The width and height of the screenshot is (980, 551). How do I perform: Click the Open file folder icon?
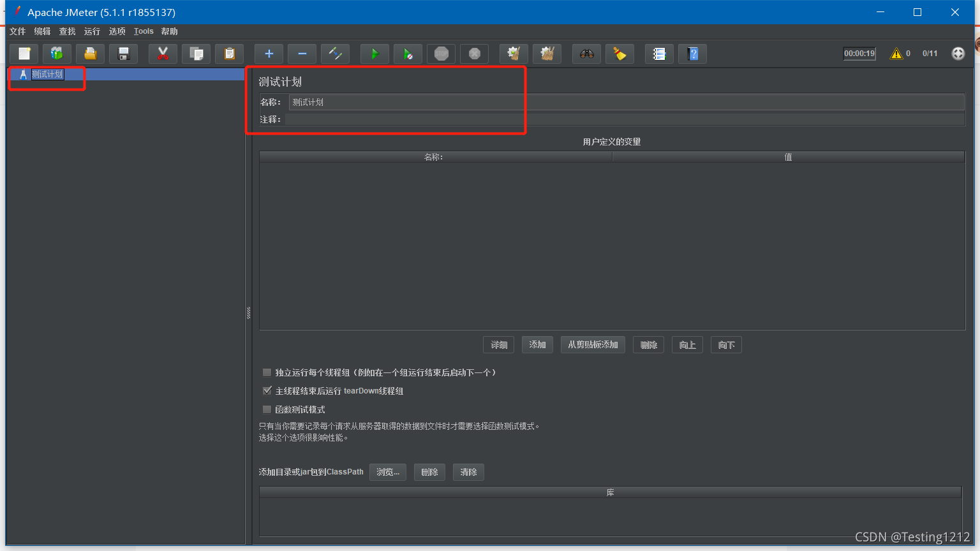[91, 54]
